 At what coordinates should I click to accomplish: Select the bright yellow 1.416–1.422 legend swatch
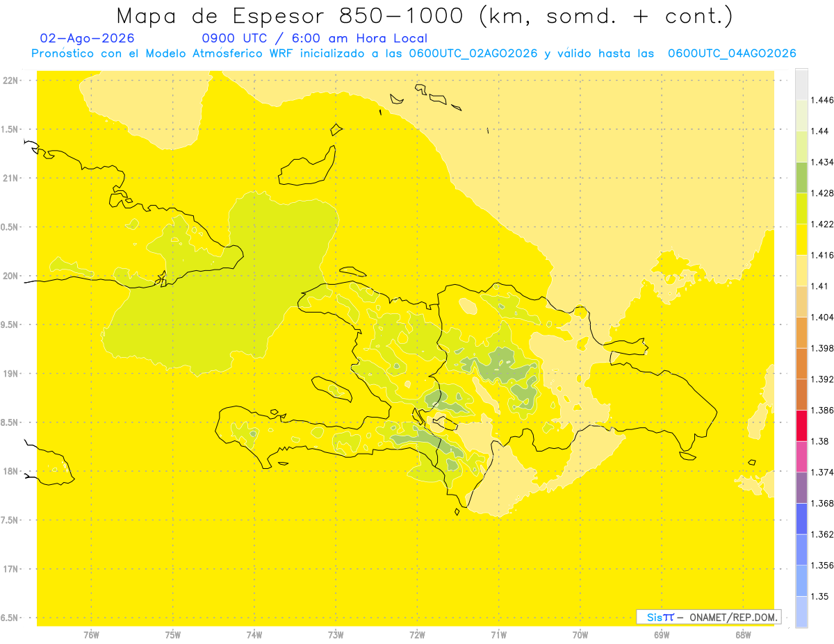[801, 239]
